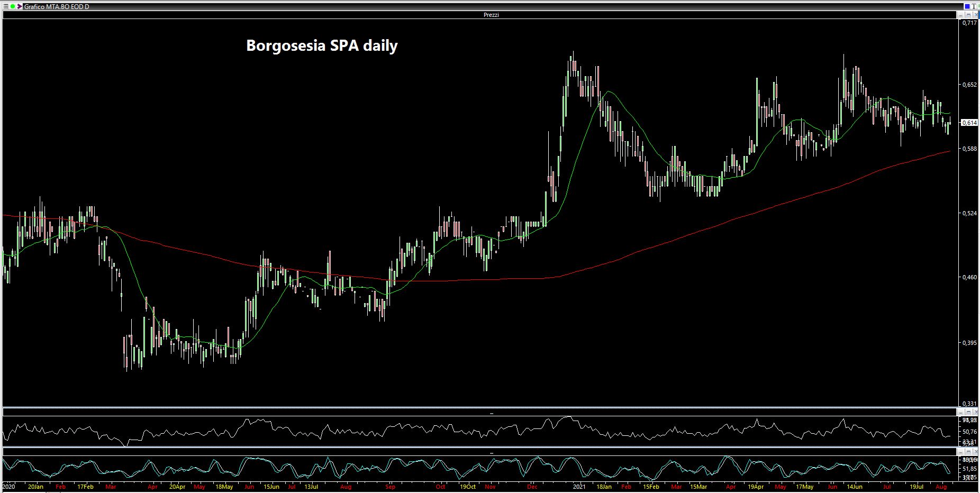This screenshot has width=980, height=493.
Task: Click the 0,524 price axis label
Action: click(x=970, y=213)
